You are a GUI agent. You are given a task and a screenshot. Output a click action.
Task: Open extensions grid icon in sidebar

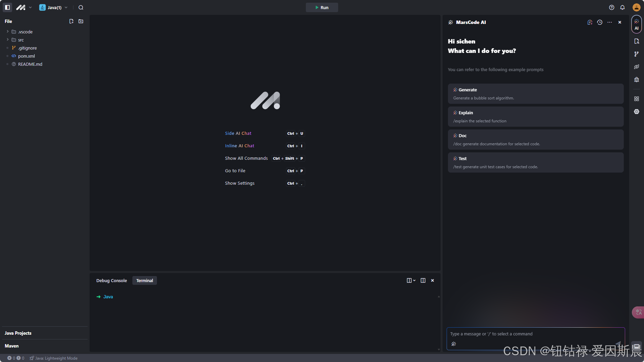pos(636,99)
